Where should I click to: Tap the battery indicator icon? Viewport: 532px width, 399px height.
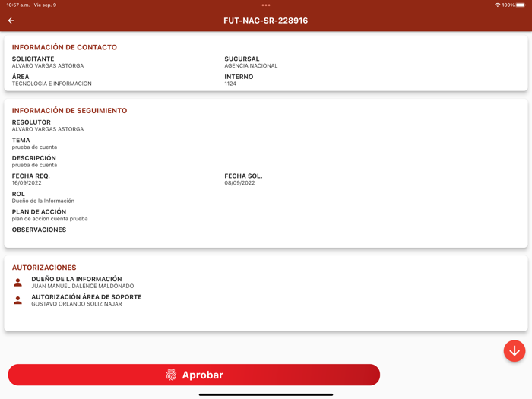[x=521, y=5]
